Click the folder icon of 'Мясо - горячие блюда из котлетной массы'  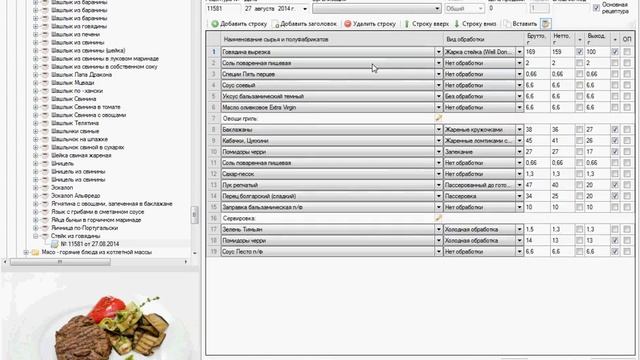36,252
